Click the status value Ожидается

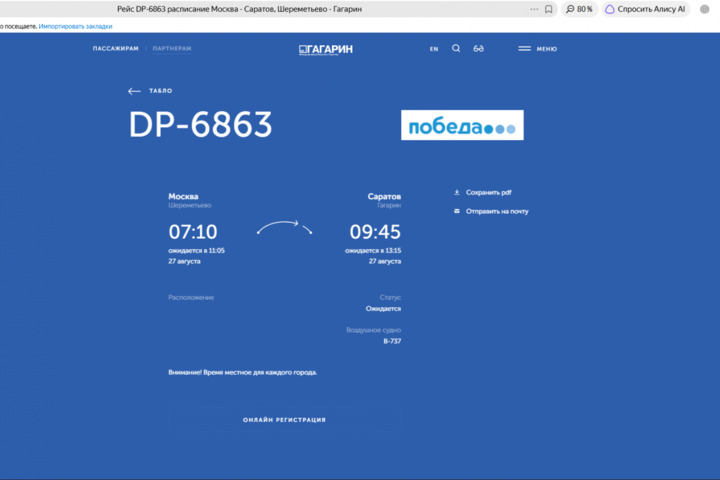tap(383, 309)
